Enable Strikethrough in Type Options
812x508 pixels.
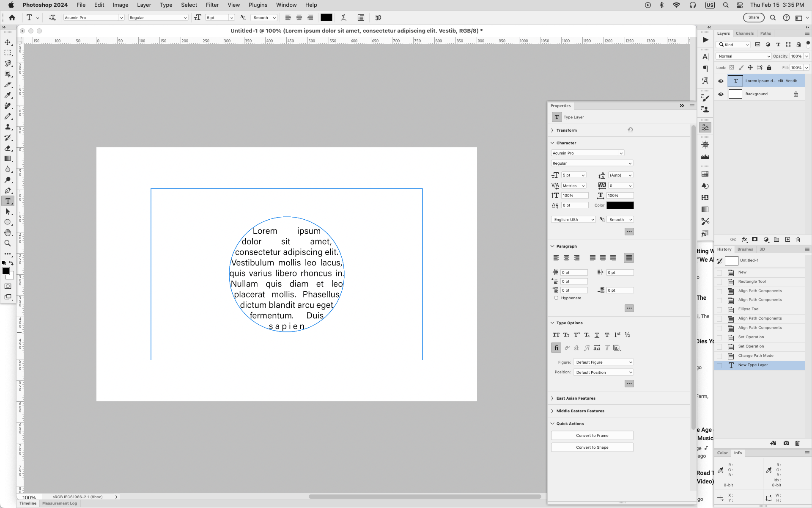click(x=607, y=334)
